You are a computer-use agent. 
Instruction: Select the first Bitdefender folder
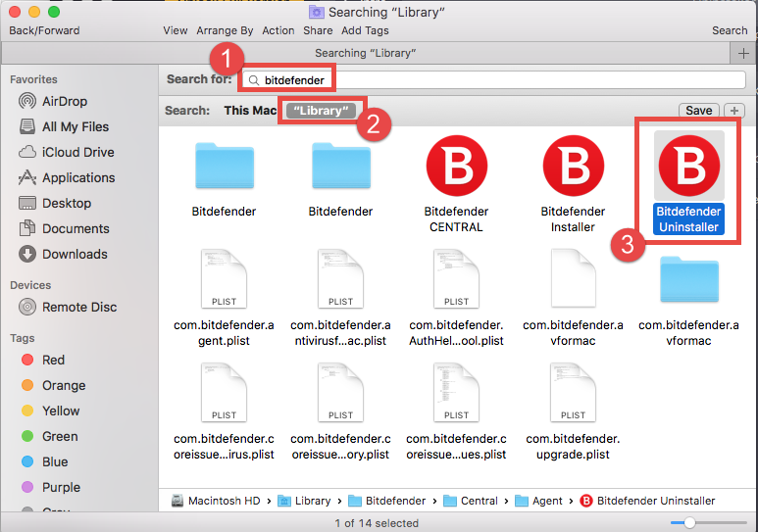pos(225,166)
